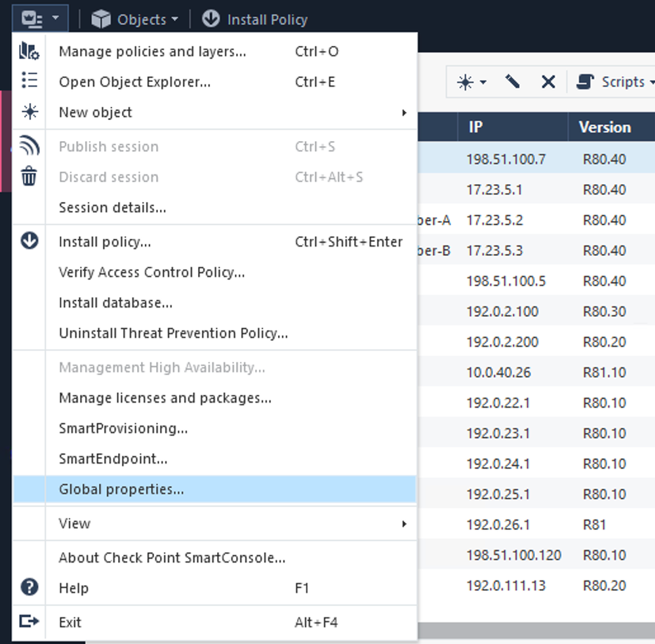Select Install policy menu entry

(214, 242)
